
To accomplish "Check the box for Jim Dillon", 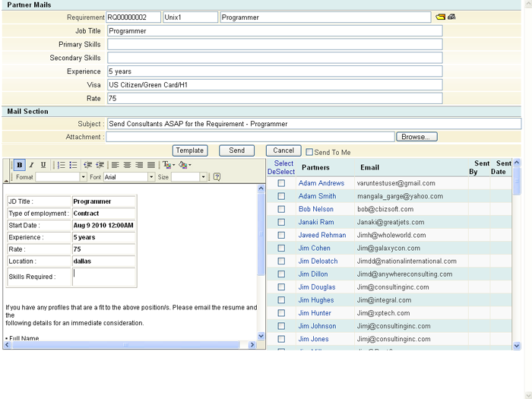I will [x=281, y=274].
